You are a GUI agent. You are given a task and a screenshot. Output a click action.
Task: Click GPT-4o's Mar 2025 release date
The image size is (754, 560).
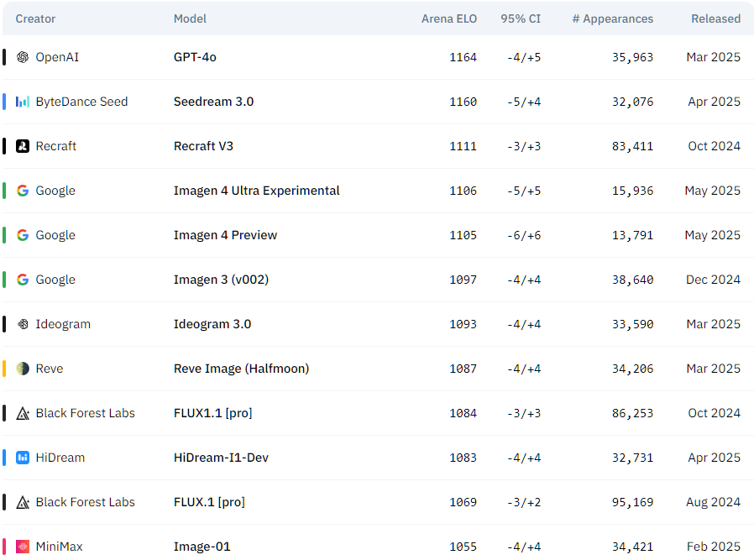[x=714, y=57]
